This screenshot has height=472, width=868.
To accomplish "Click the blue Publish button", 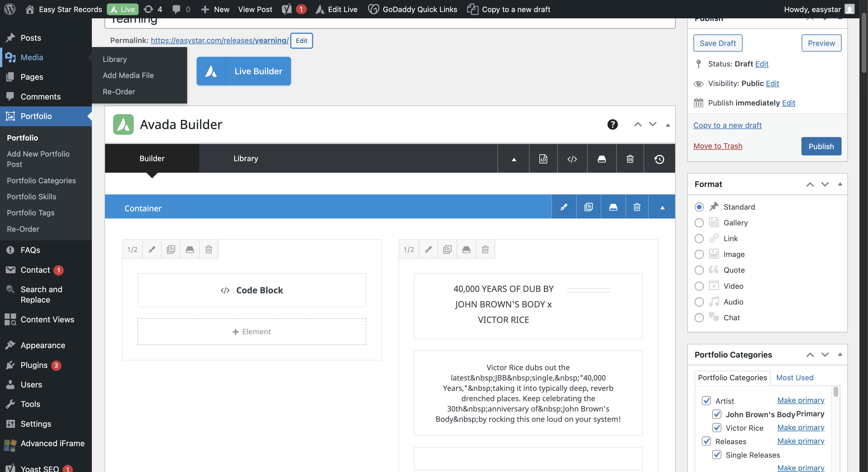I will point(821,146).
